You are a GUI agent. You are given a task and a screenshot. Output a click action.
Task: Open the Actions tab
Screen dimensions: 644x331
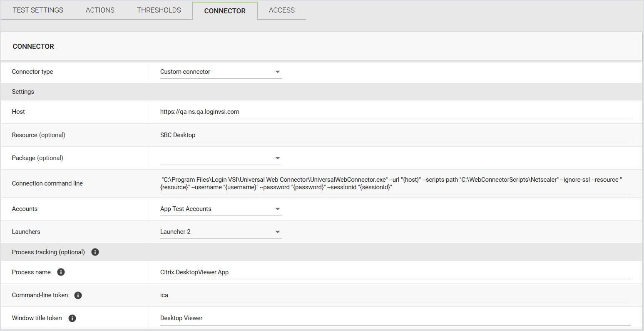click(100, 10)
